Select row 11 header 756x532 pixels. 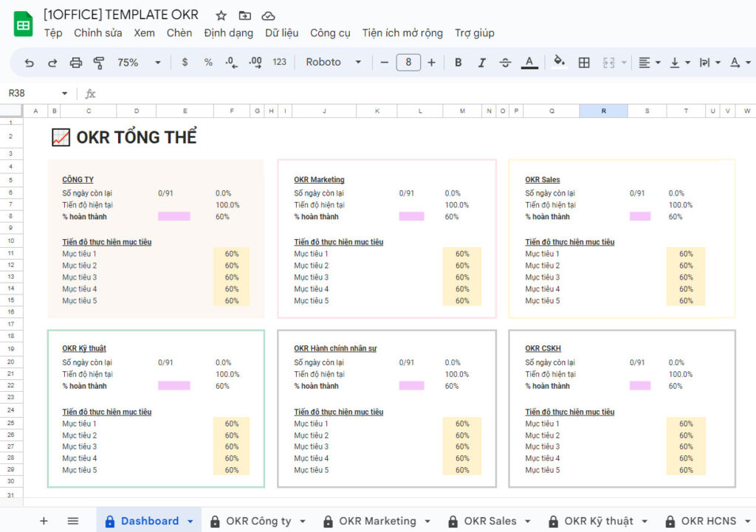click(x=11, y=254)
